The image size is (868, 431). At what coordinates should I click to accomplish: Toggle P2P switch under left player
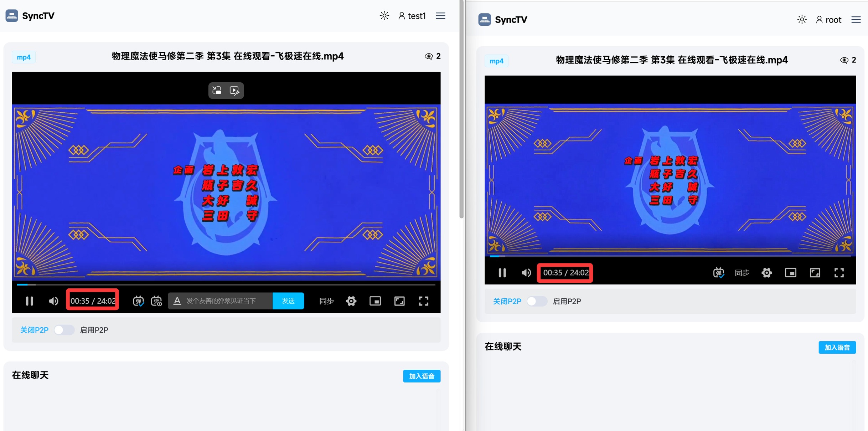64,330
